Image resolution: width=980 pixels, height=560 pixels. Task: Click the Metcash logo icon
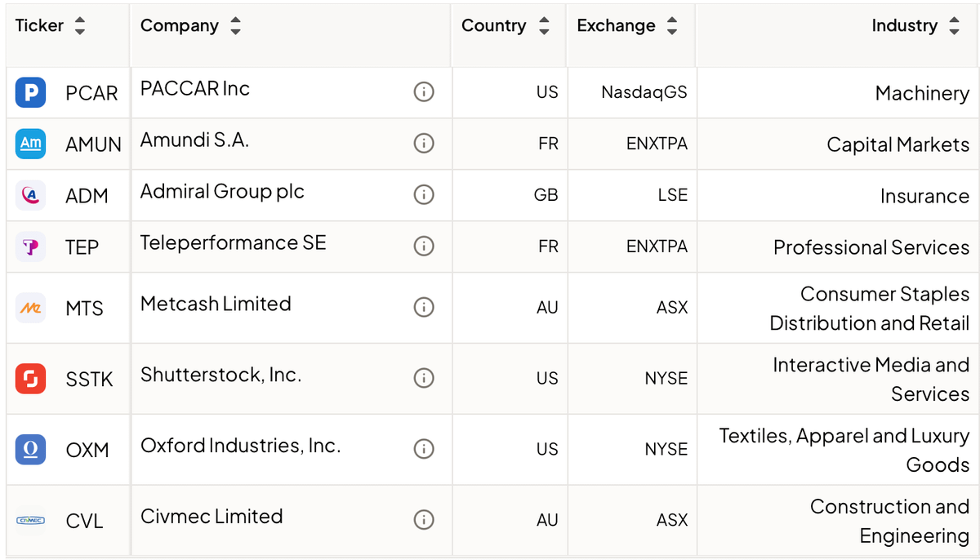[31, 308]
